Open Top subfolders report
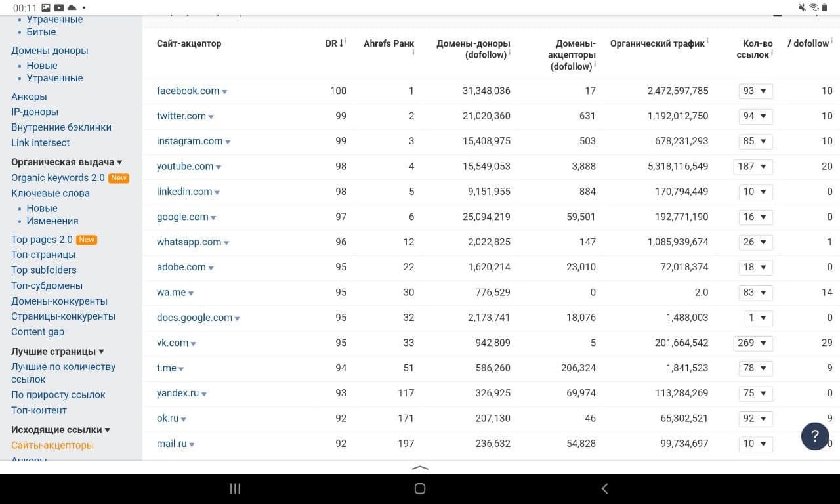The width and height of the screenshot is (840, 504). (x=43, y=270)
